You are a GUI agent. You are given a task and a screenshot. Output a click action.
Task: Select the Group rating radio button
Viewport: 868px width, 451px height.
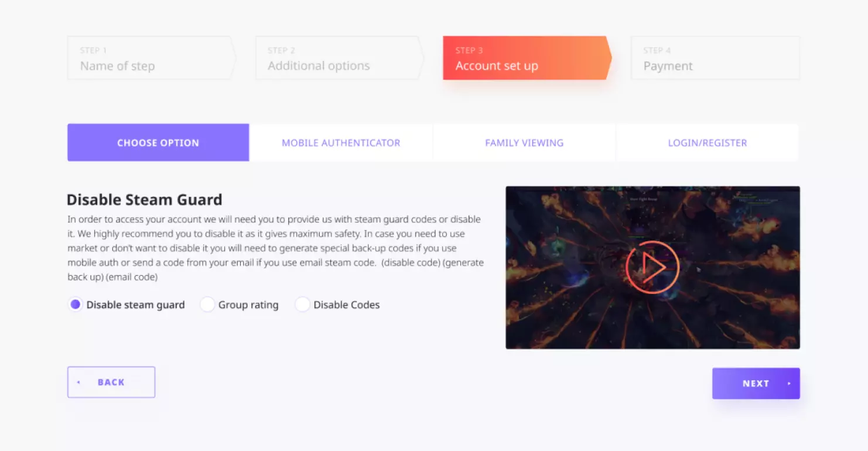[x=207, y=305]
